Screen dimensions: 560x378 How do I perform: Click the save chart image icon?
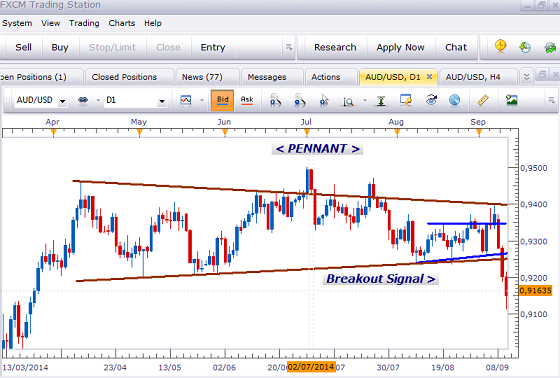pyautogui.click(x=512, y=100)
